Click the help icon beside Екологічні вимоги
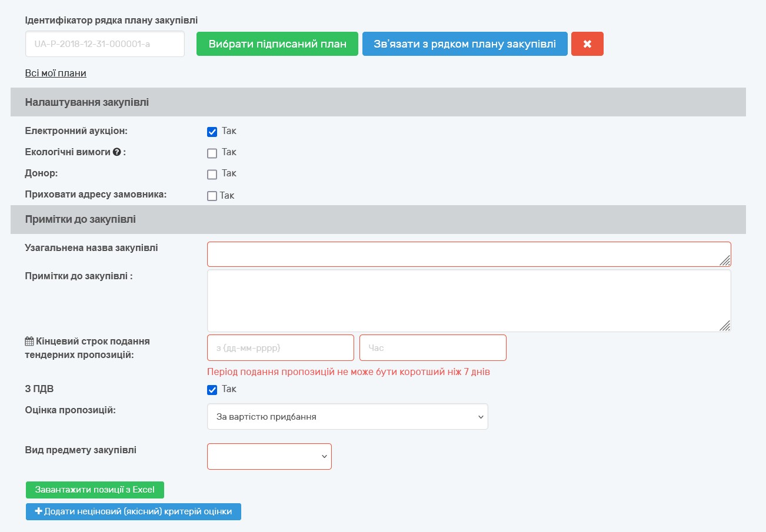The height and width of the screenshot is (532, 766). tap(117, 152)
